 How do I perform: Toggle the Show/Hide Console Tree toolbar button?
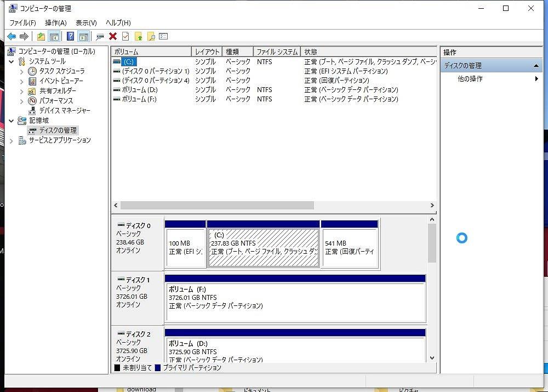(54, 36)
